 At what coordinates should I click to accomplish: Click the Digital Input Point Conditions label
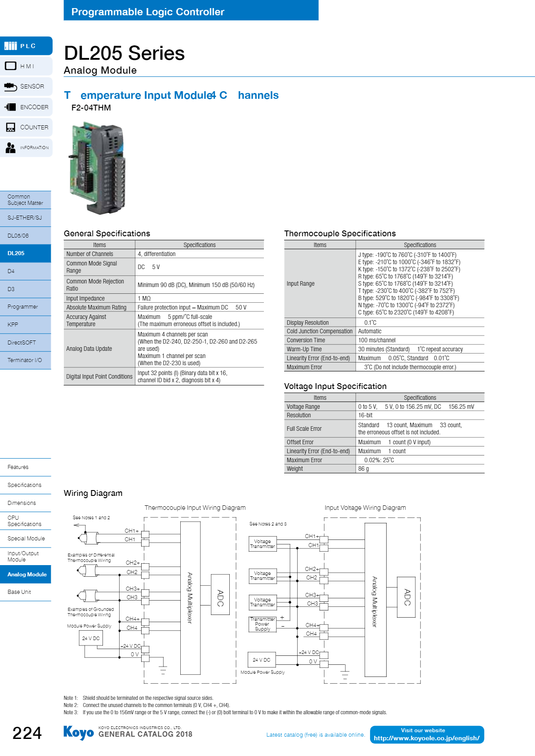point(99,376)
